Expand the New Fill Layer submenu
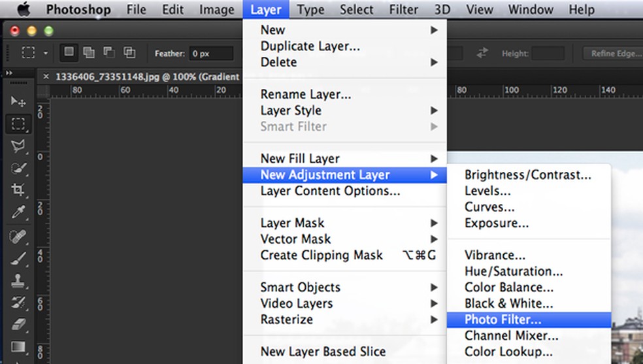The image size is (643, 364). point(344,159)
